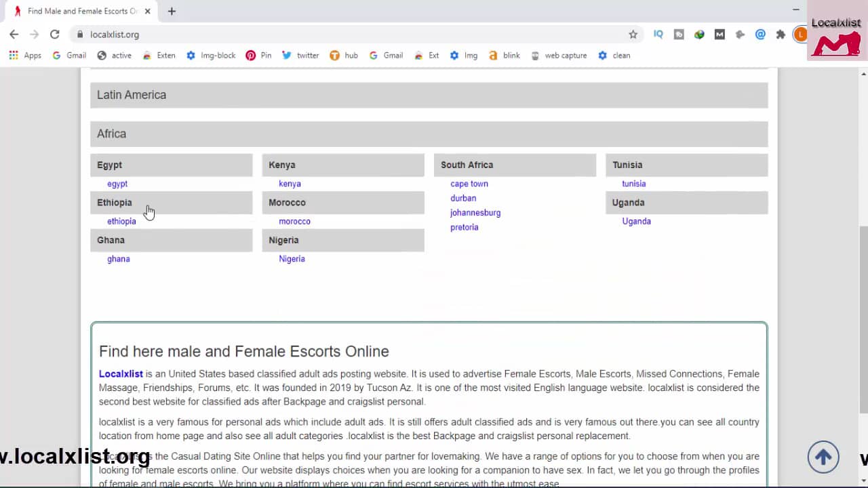
Task: Open the blue @ extension icon
Action: (x=760, y=35)
